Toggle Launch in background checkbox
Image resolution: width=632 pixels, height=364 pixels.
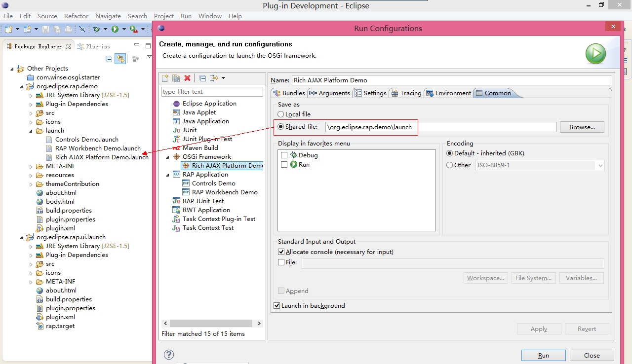tap(277, 306)
